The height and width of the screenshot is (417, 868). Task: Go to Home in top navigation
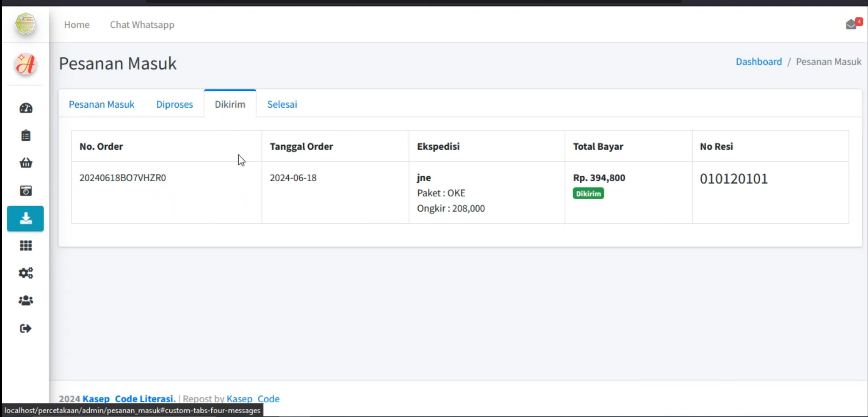[x=77, y=24]
